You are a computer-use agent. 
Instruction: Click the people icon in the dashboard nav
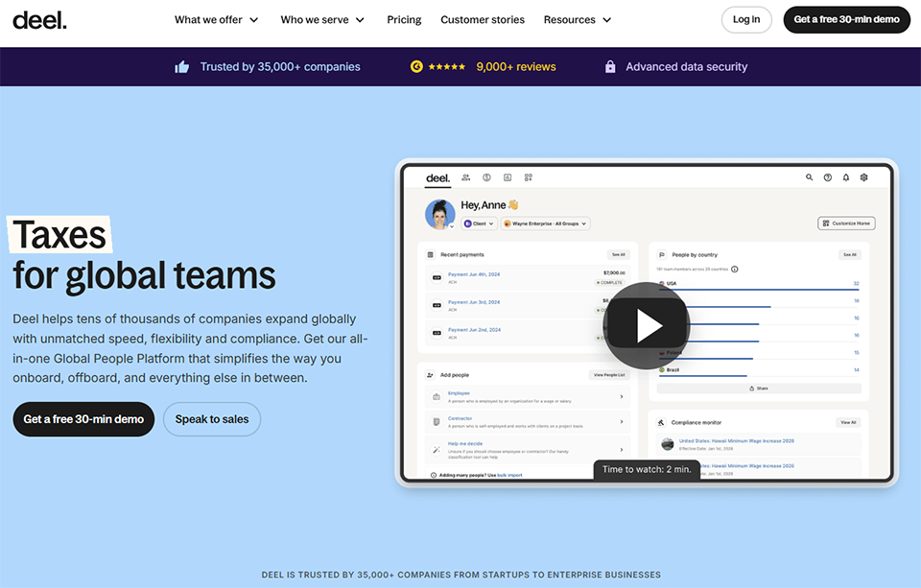[x=464, y=177]
